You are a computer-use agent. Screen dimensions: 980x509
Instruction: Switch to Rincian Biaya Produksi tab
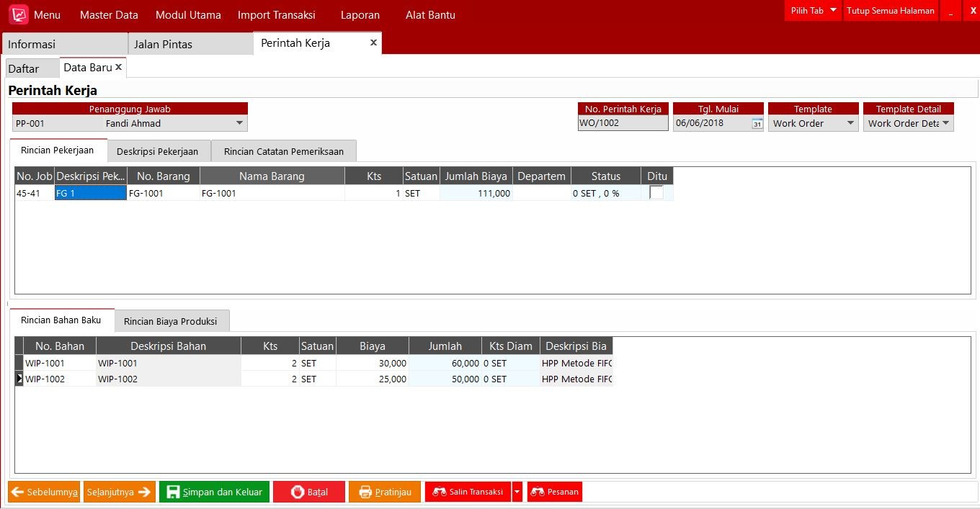click(x=170, y=321)
